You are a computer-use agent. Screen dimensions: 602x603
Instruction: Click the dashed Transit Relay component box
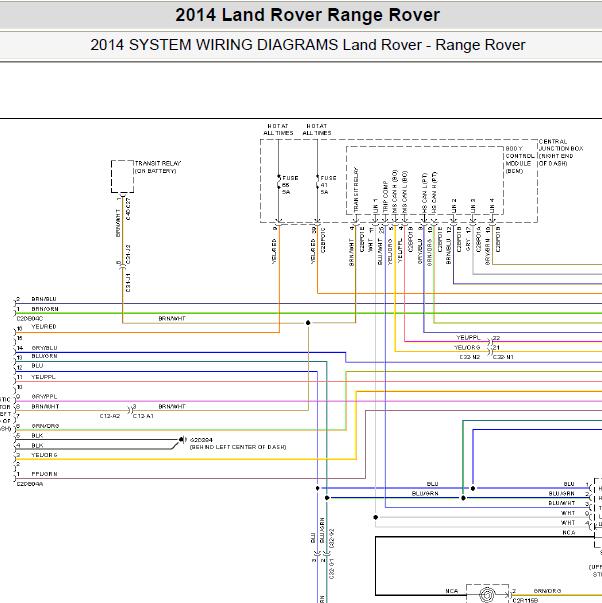[122, 177]
